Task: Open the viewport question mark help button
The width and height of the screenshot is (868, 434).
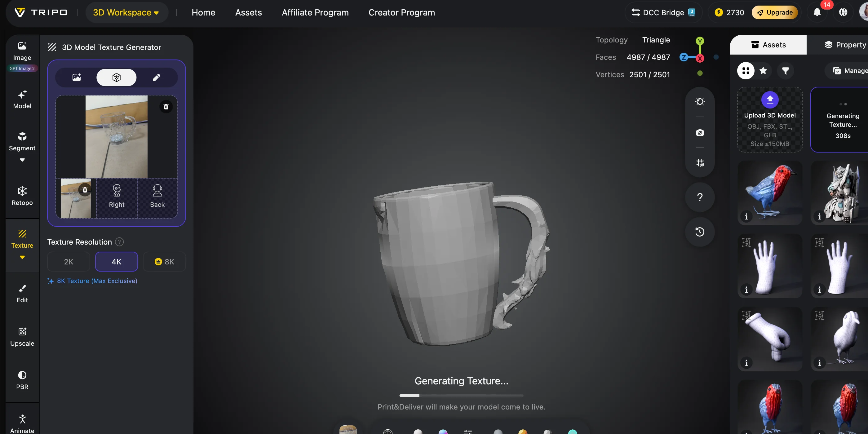Action: click(700, 197)
